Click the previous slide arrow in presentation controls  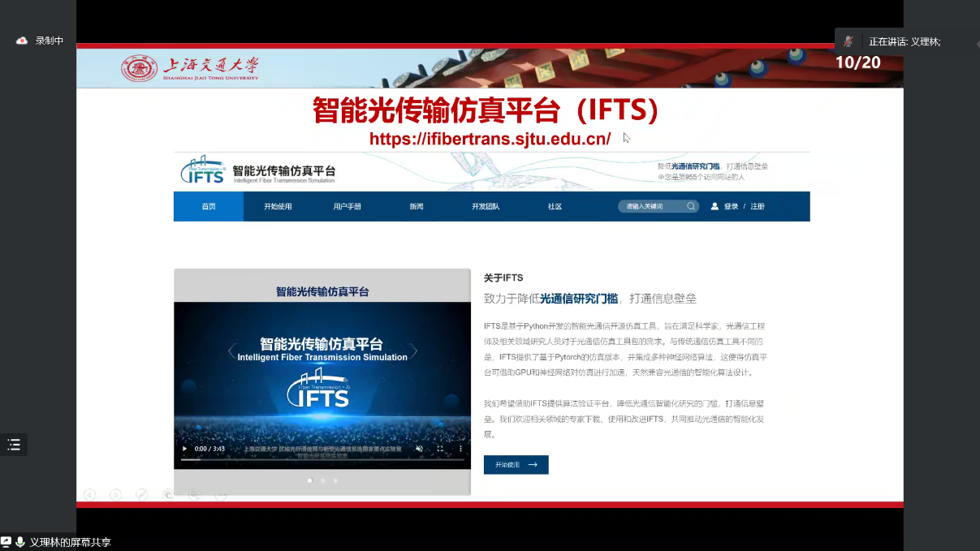[x=89, y=494]
